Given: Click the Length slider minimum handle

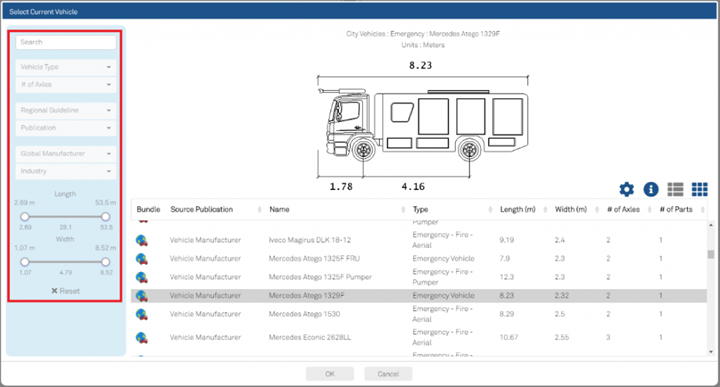Looking at the screenshot, I should (25, 216).
